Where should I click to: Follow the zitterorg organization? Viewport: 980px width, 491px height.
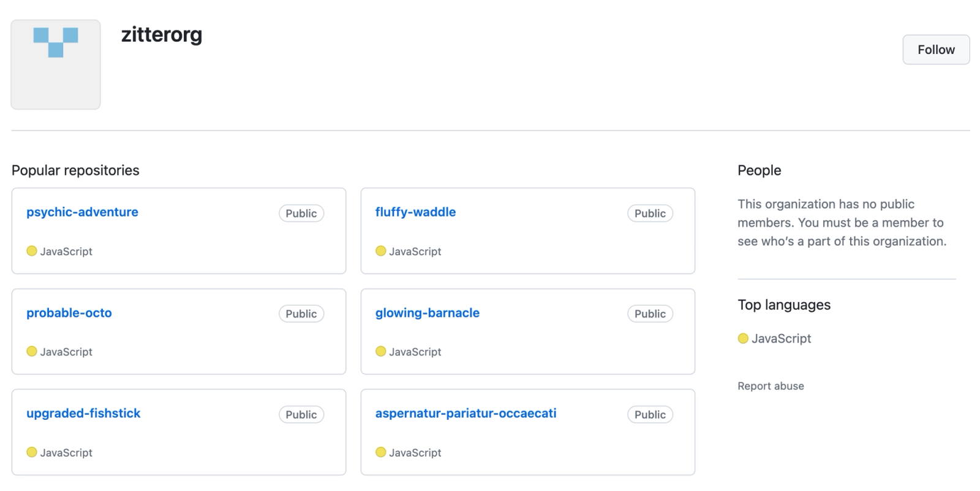click(935, 50)
